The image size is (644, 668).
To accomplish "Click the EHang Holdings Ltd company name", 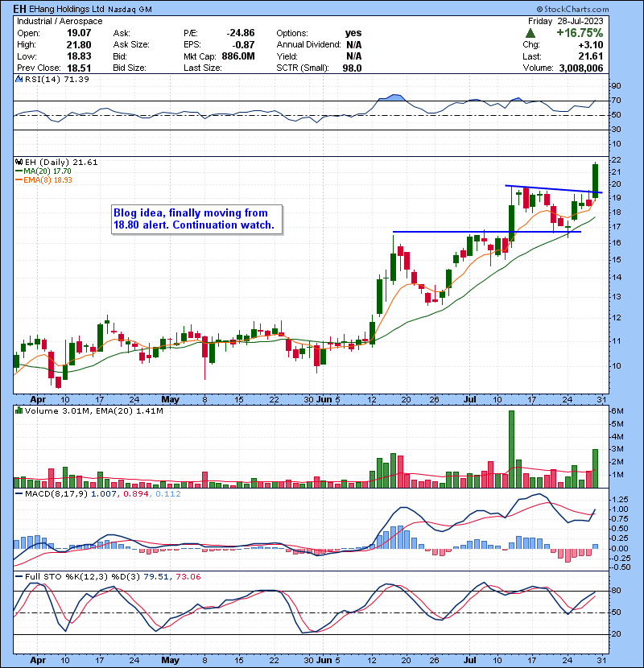I will tap(67, 9).
